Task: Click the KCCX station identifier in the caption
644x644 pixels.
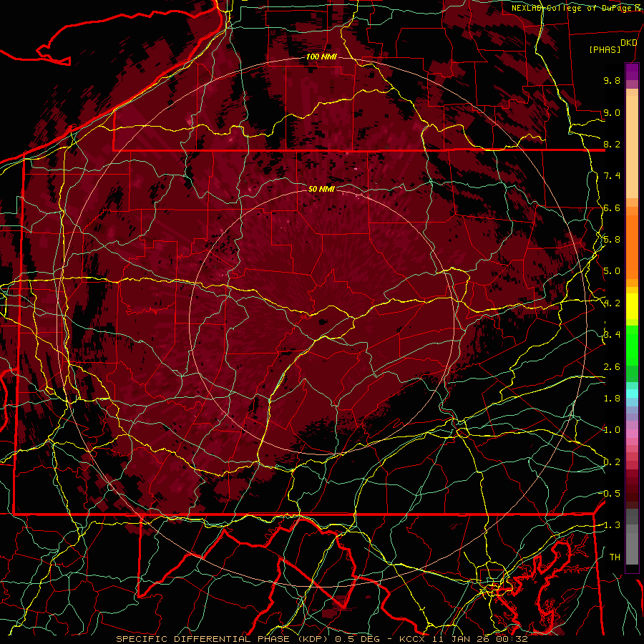Action: pos(412,639)
